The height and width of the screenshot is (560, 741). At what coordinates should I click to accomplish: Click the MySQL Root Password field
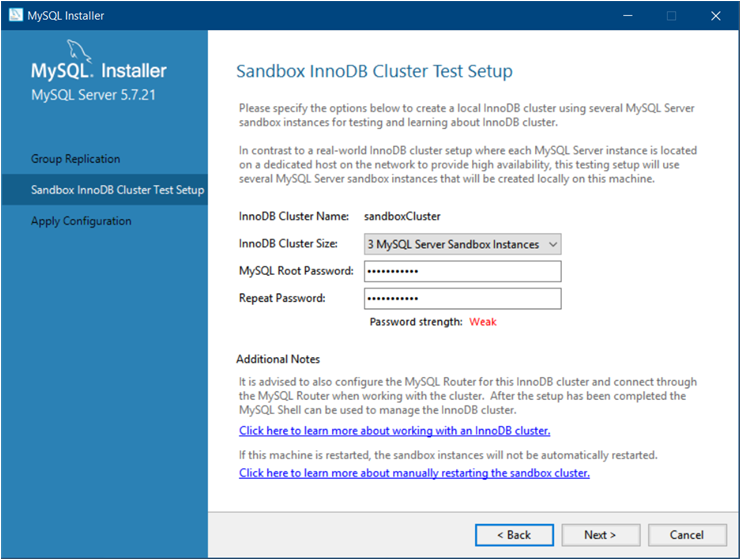pos(460,272)
